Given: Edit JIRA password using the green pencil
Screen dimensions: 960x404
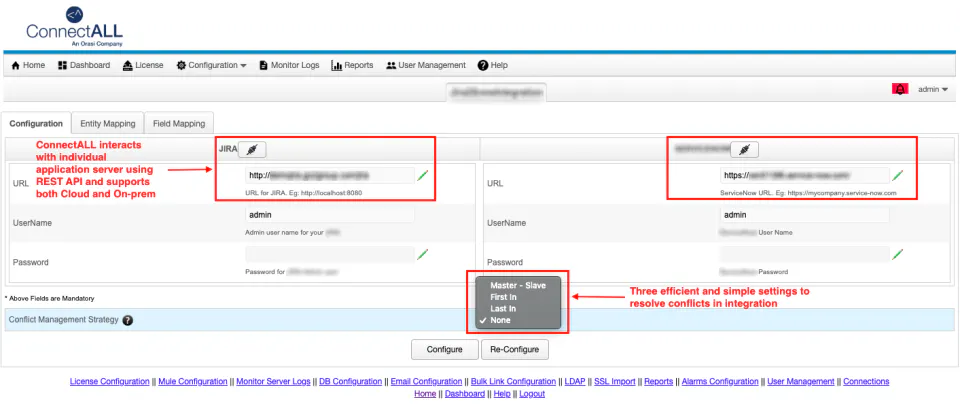Looking at the screenshot, I should pos(422,254).
